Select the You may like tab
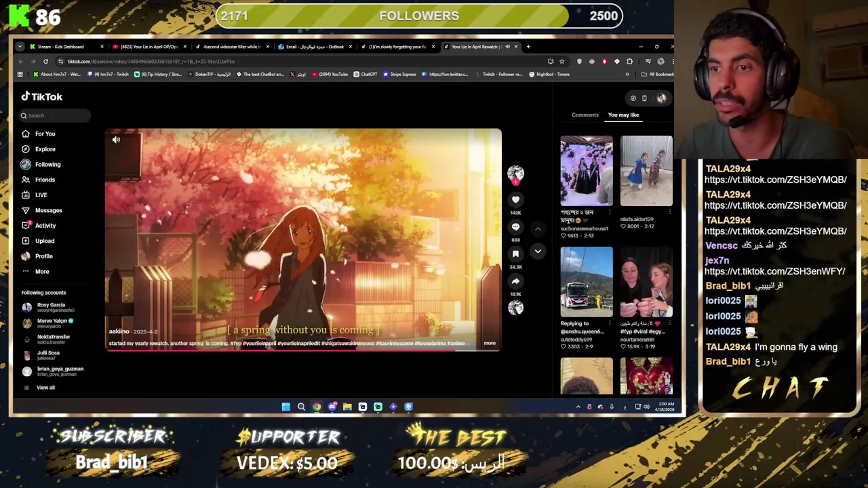This screenshot has height=488, width=868. coord(623,115)
